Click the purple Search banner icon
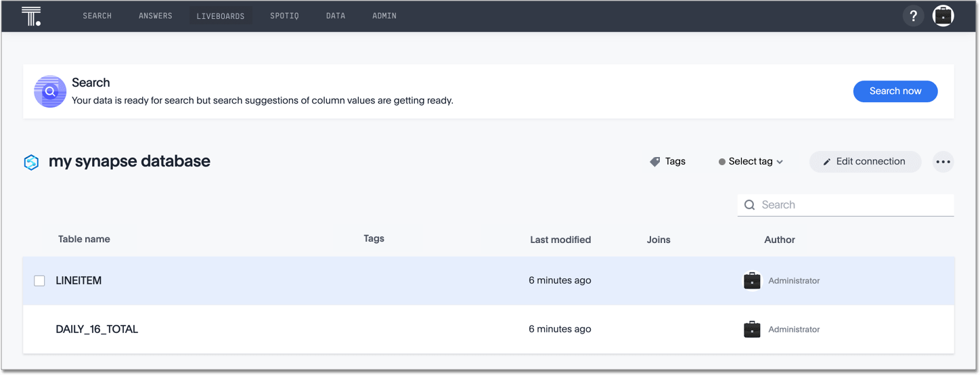 pyautogui.click(x=50, y=91)
